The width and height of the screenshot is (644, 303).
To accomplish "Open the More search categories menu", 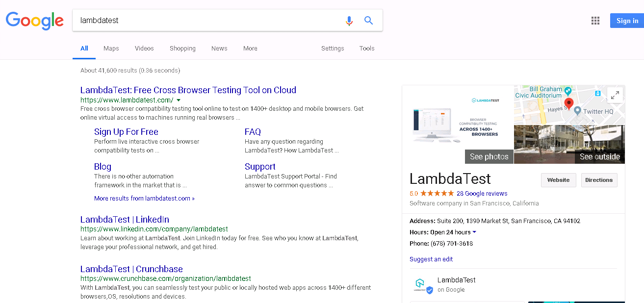I will [x=250, y=48].
